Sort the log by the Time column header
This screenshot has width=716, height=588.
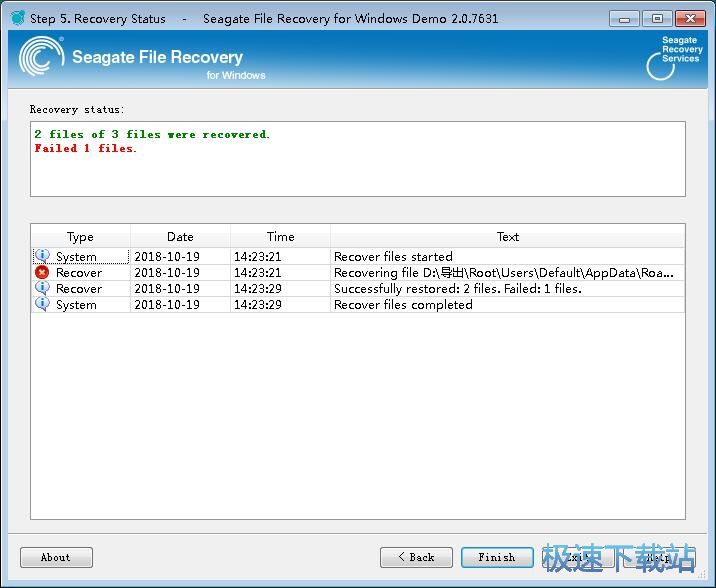click(x=280, y=236)
